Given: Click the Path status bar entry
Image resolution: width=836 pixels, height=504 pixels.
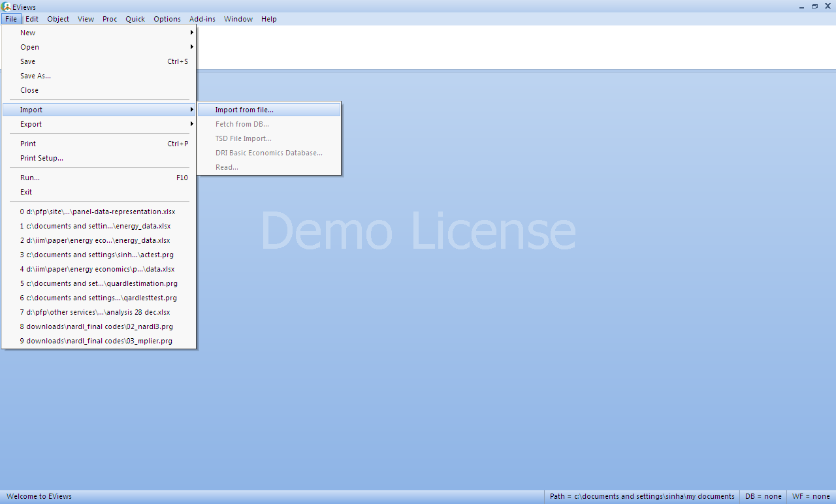Looking at the screenshot, I should click(642, 496).
